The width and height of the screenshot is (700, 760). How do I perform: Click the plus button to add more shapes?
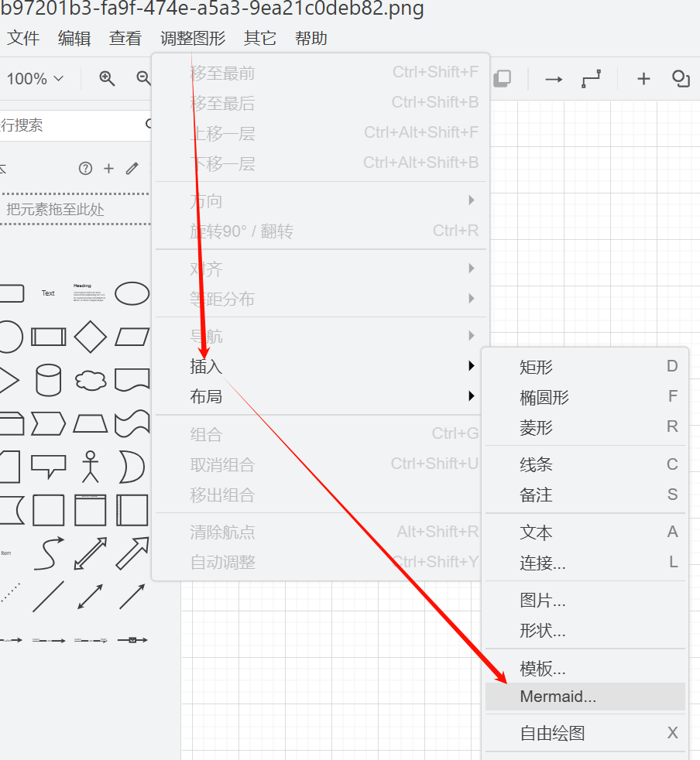[108, 168]
